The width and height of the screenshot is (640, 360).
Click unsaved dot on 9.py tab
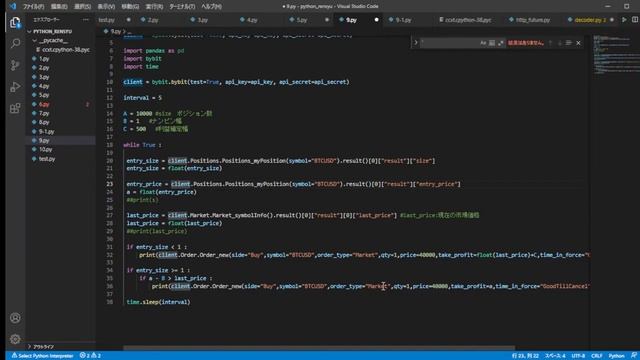pos(376,20)
